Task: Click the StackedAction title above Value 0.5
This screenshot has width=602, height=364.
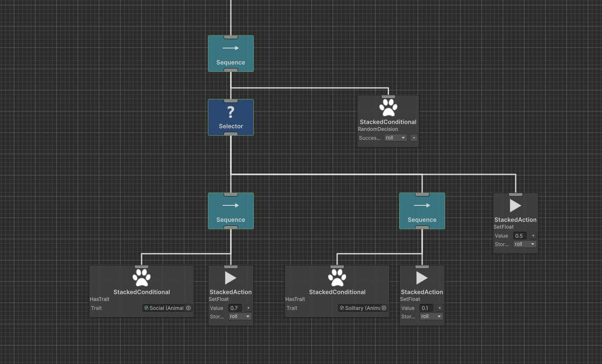Action: tap(515, 220)
